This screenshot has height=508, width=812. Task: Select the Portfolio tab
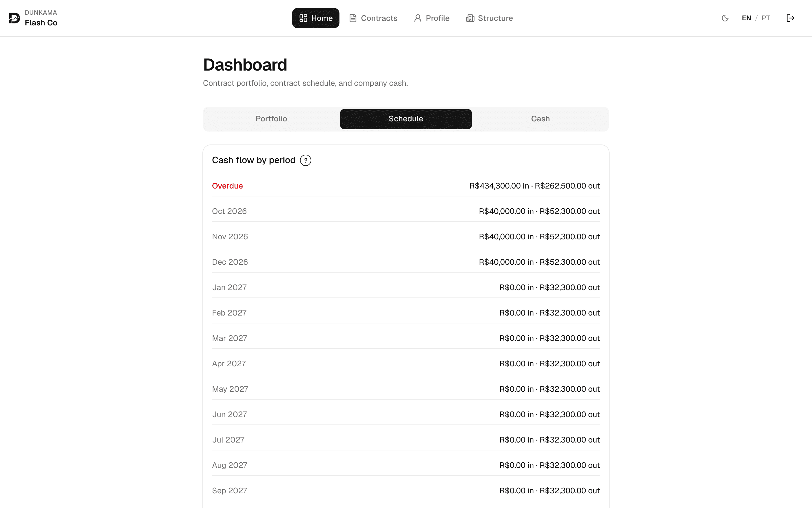[271, 119]
